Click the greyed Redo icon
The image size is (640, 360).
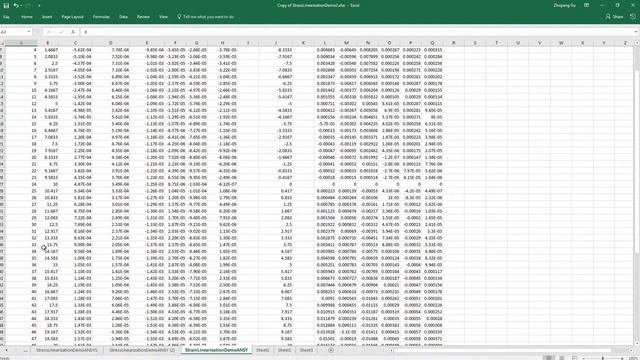tap(28, 5)
